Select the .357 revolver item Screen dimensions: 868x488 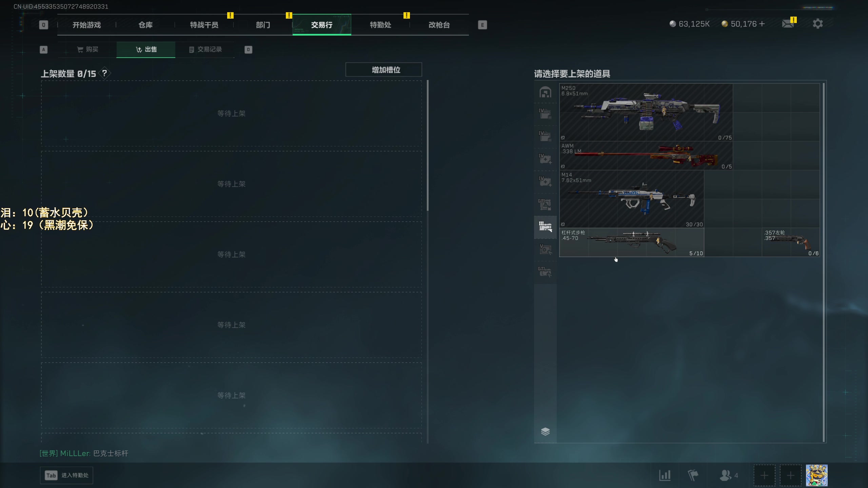click(791, 242)
